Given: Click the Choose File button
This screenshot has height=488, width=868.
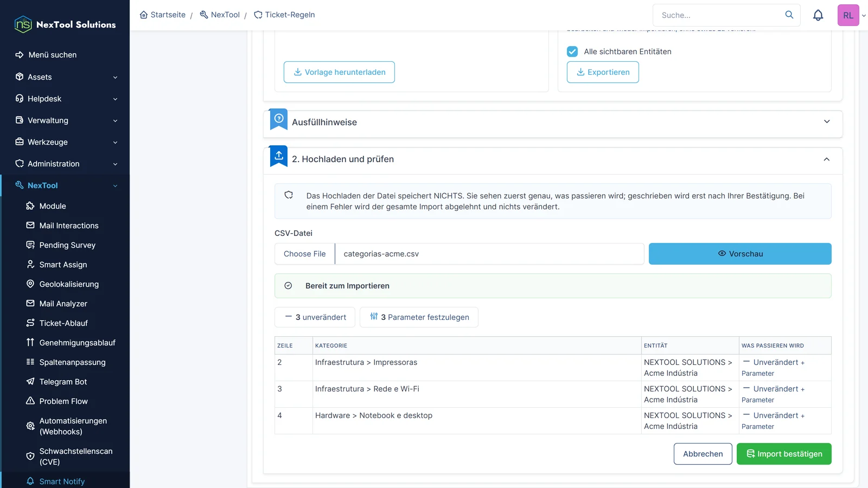Looking at the screenshot, I should [305, 254].
